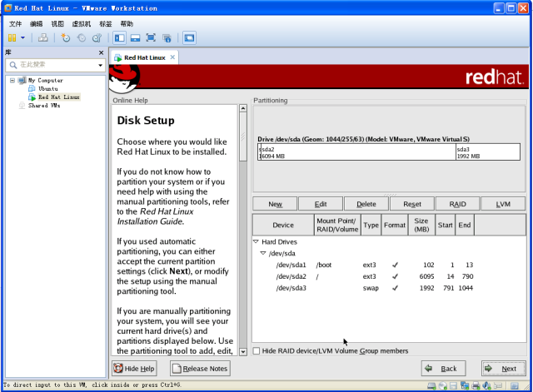Open the 编辑 menu
Screen dimensions: 533x392
tap(37, 24)
